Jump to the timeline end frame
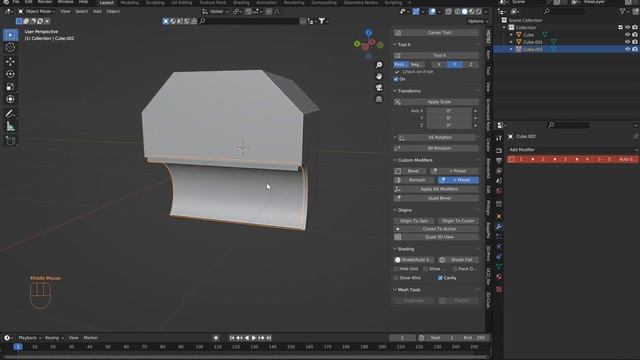 (x=269, y=338)
